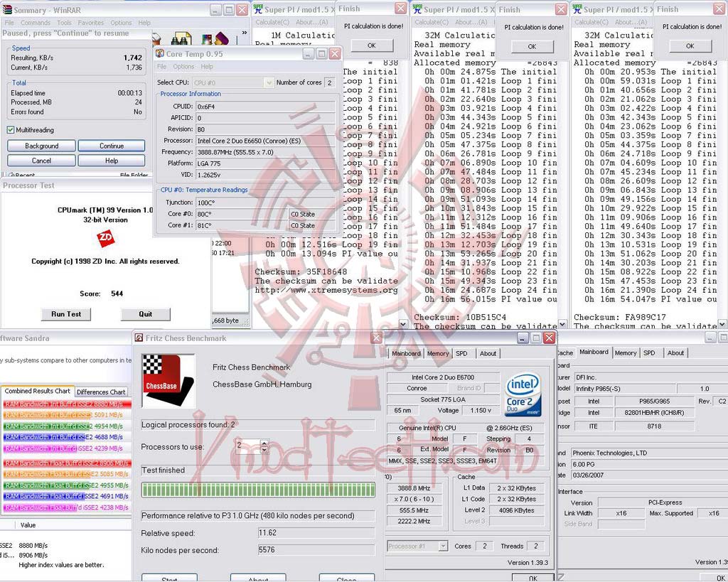This screenshot has height=582, width=728.
Task: Open the Commands menu in WinRAR
Action: (36, 22)
